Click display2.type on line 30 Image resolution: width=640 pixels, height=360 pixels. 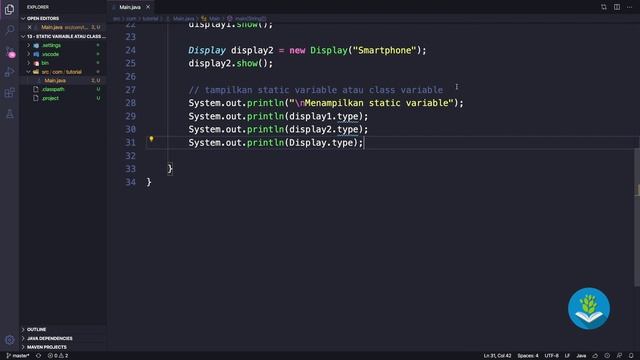(324, 129)
